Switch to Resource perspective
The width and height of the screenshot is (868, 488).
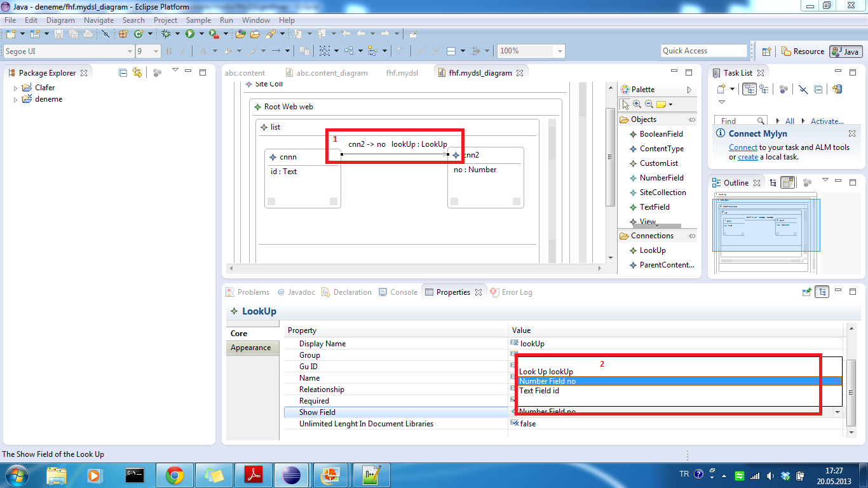(x=803, y=51)
